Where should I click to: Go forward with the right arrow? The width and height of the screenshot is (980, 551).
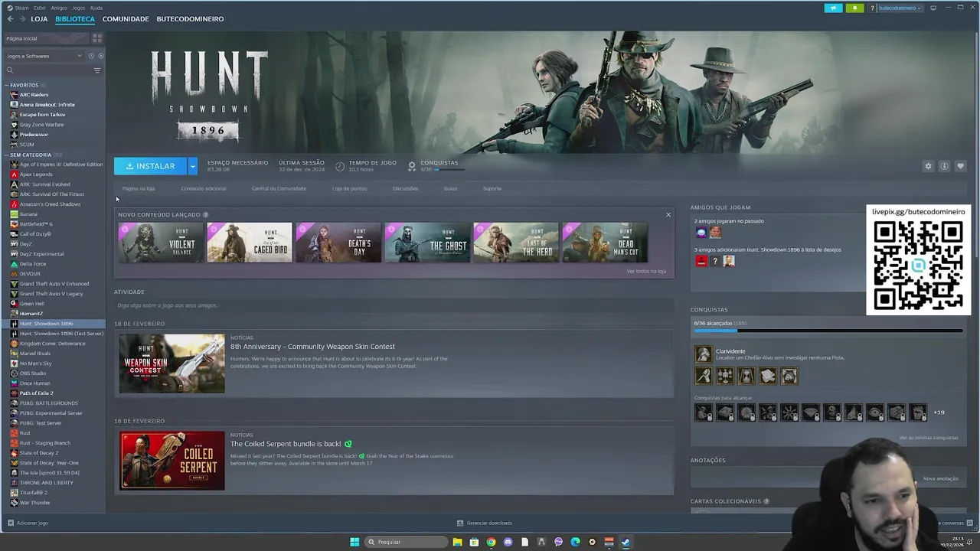click(x=22, y=19)
